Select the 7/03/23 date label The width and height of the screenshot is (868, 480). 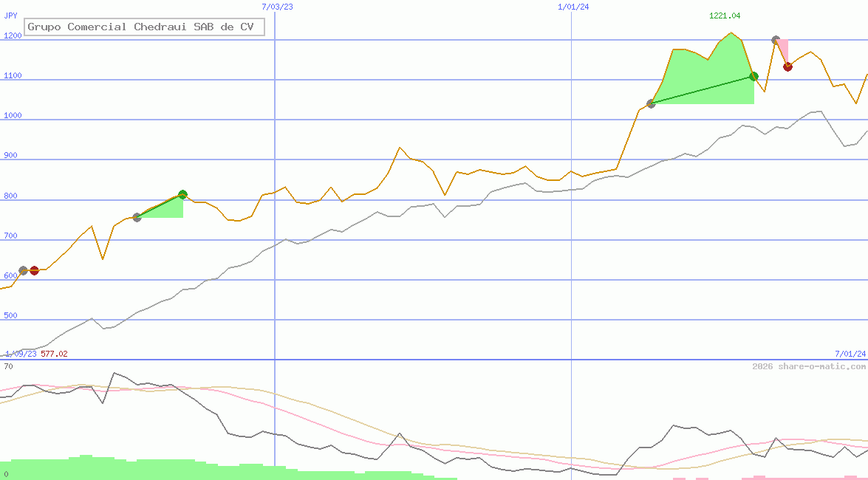277,6
